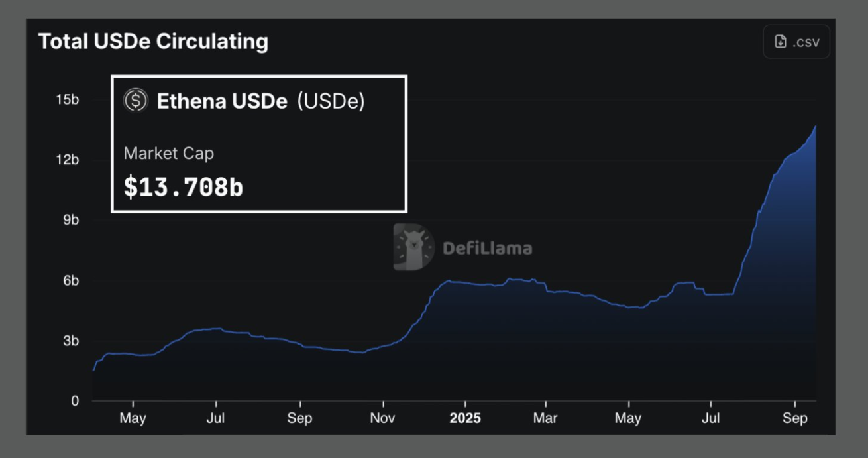Click the $13.708b market cap value
Viewport: 868px width, 458px height.
pos(184,188)
